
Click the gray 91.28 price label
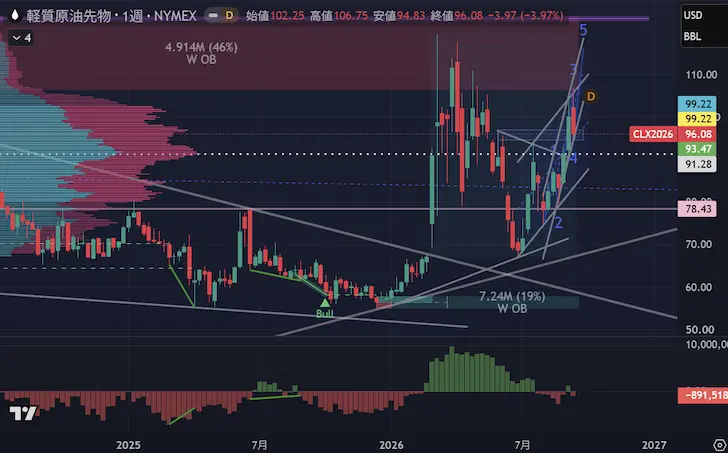click(x=697, y=164)
